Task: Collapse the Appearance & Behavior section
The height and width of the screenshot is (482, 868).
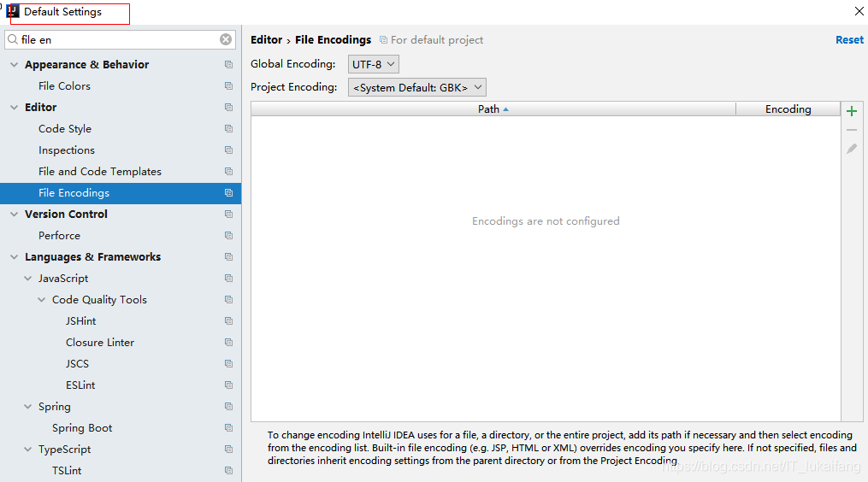Action: point(15,65)
